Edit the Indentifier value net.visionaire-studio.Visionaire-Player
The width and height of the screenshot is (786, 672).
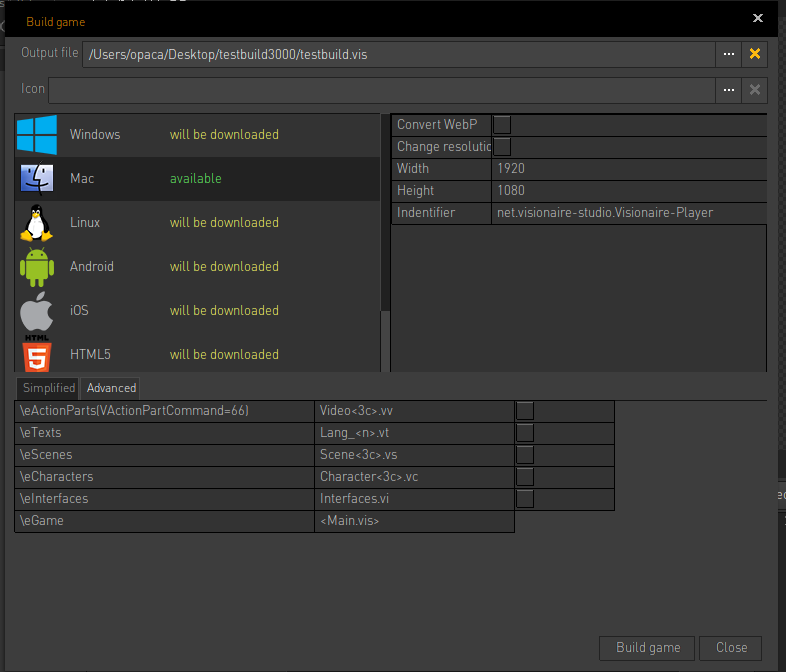(629, 213)
